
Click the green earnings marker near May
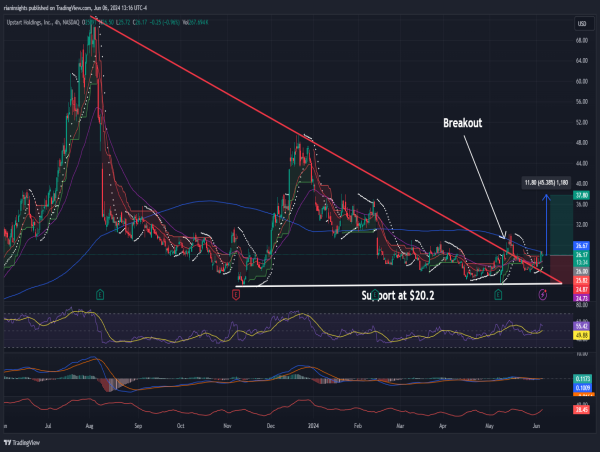(x=498, y=295)
